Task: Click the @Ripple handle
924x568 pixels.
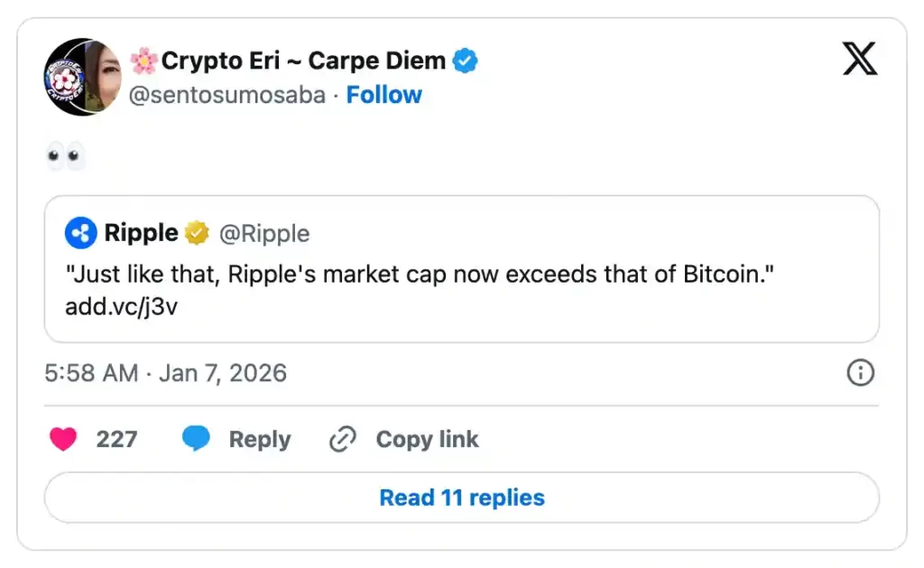Action: click(264, 234)
